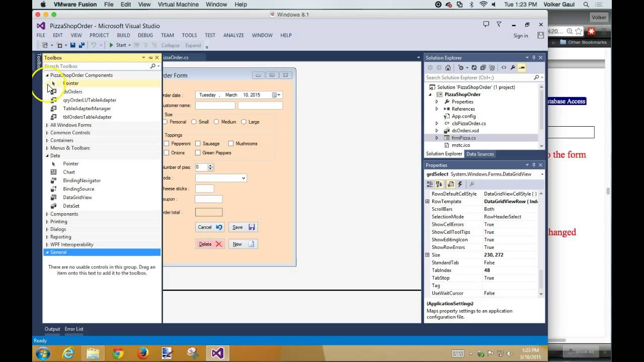Screen dimensions: 644x362
Task: Click the Save All toolbar icon
Action: point(82,45)
